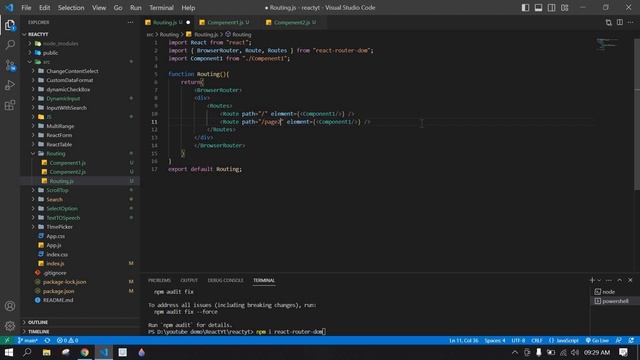Switch to the PROBLEMS panel tab
Image resolution: width=640 pixels, height=360 pixels.
[x=160, y=280]
